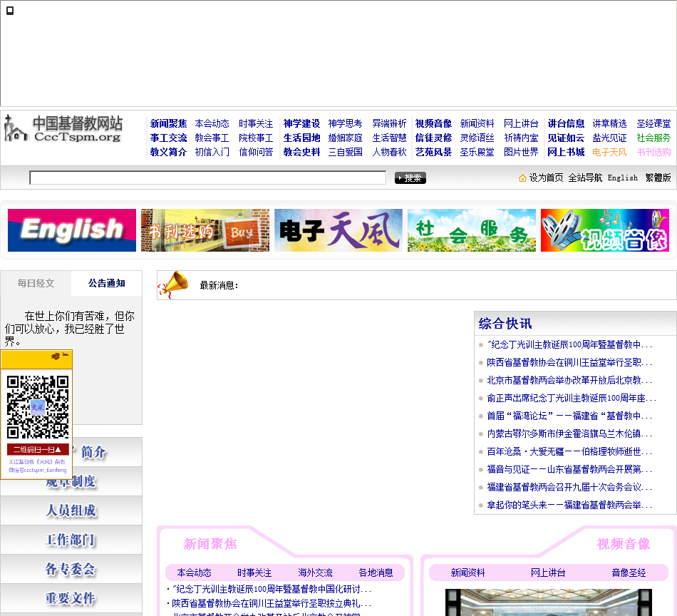Screen dimensions: 677x616
Task: Open 各专委会 in the sidebar
Action: [71, 570]
